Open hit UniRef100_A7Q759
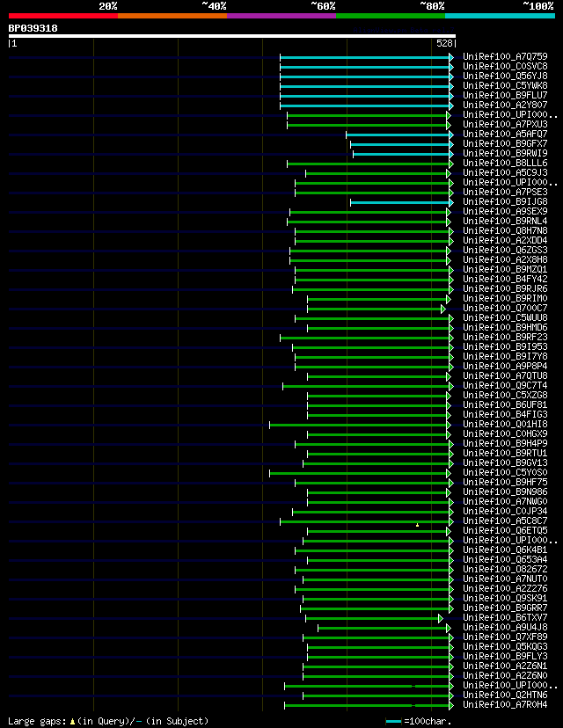The width and height of the screenshot is (563, 728). pos(505,56)
